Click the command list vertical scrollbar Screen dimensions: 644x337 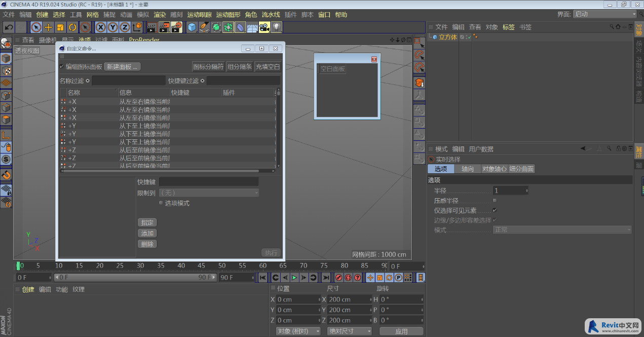278,128
